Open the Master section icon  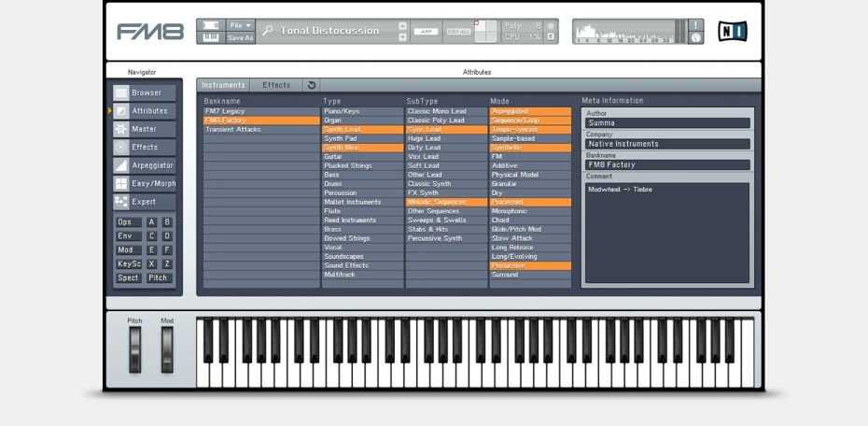click(121, 129)
